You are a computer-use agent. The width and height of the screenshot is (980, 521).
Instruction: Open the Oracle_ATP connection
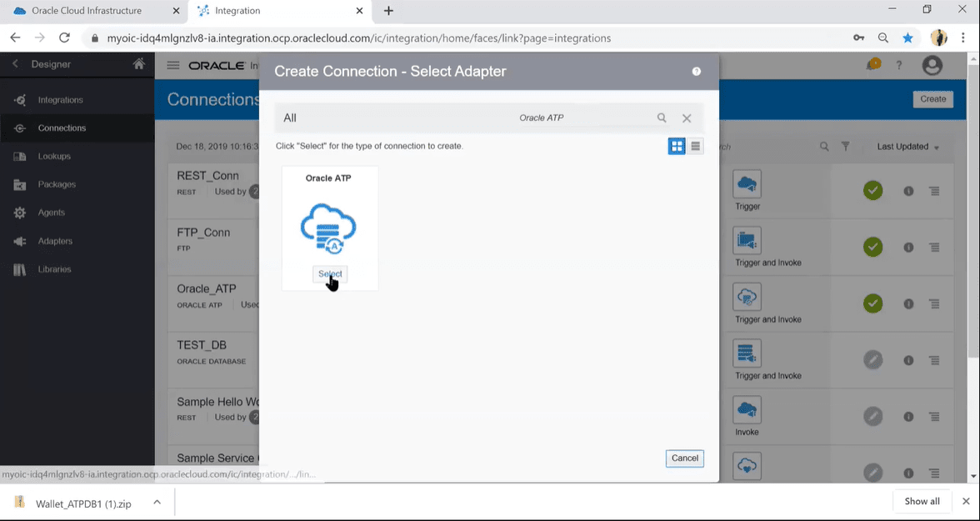pyautogui.click(x=207, y=289)
